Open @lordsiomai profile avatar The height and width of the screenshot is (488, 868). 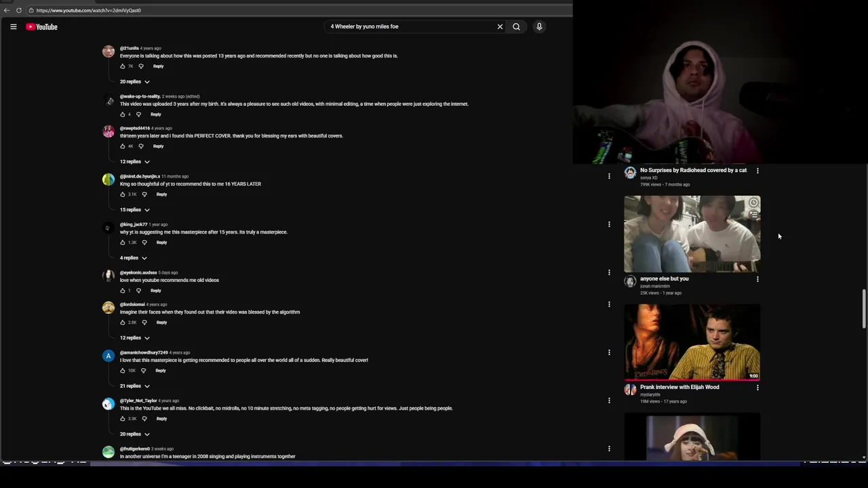108,308
